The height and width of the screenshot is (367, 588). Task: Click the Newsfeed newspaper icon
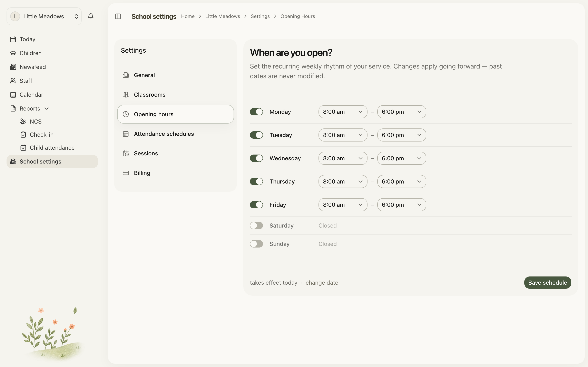[x=13, y=67]
